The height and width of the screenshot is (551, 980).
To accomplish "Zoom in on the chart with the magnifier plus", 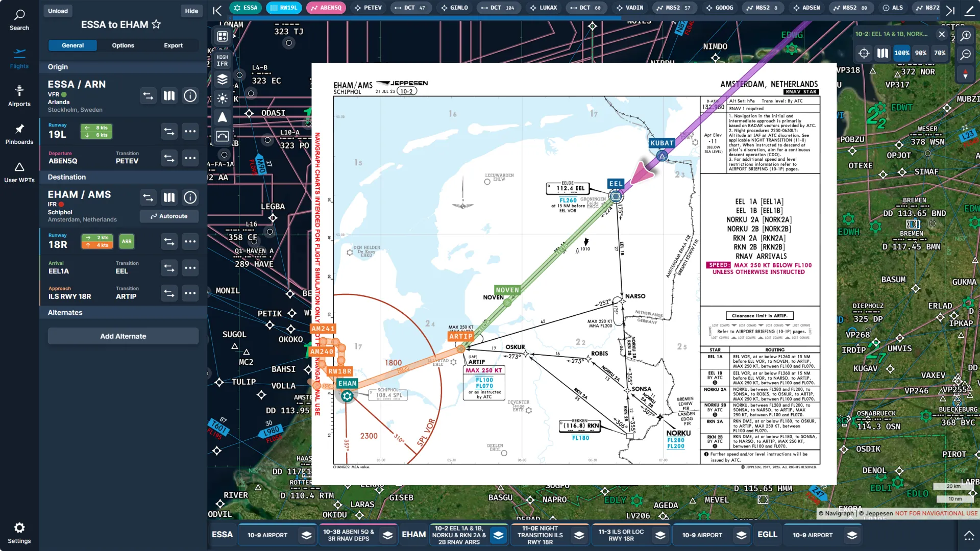I will [966, 36].
